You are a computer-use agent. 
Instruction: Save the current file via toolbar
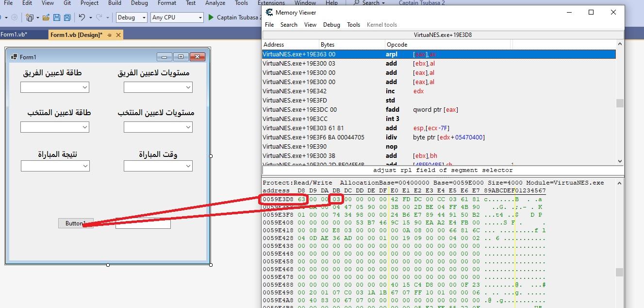click(57, 17)
